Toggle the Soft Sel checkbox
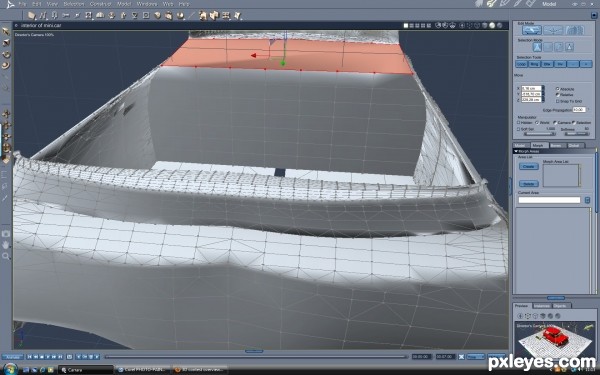 pyautogui.click(x=519, y=129)
